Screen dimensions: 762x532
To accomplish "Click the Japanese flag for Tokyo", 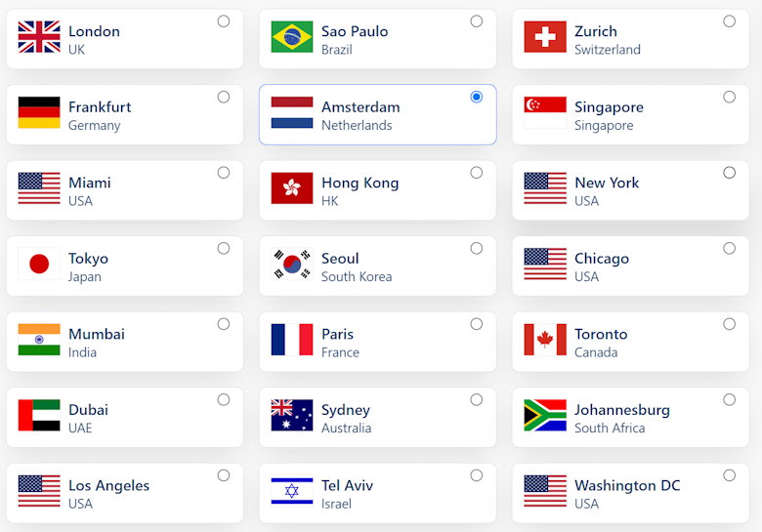I will click(39, 265).
